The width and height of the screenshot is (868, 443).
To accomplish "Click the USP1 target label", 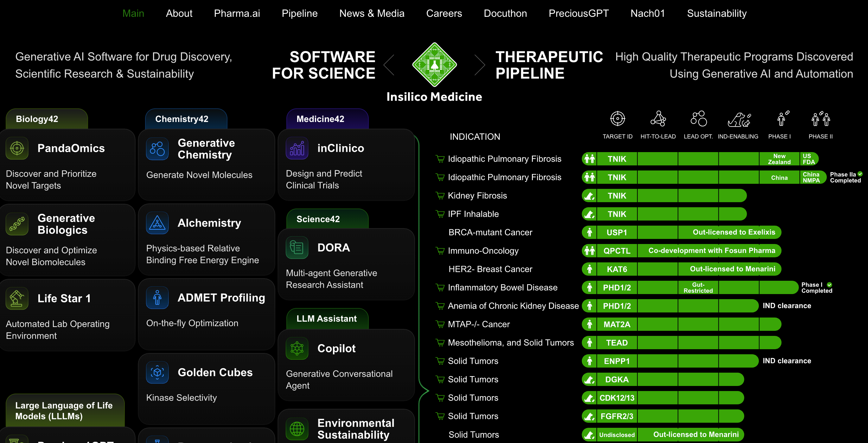I will (617, 232).
